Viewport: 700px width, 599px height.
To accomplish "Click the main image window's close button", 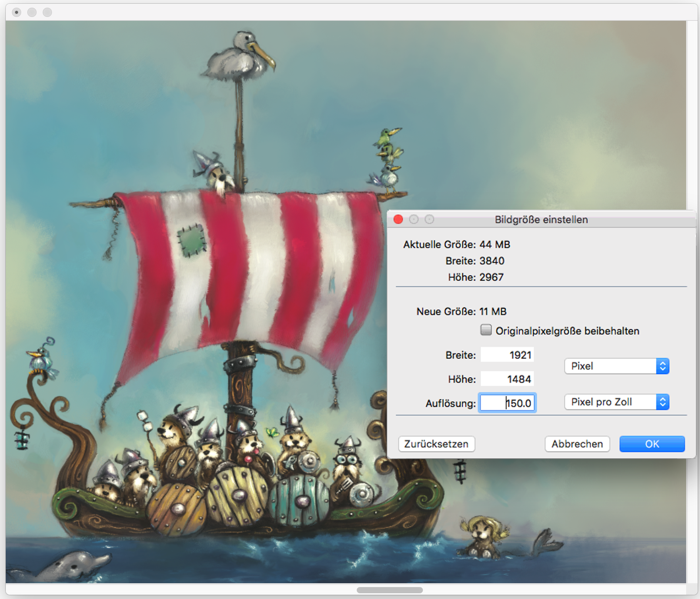I will tap(17, 12).
